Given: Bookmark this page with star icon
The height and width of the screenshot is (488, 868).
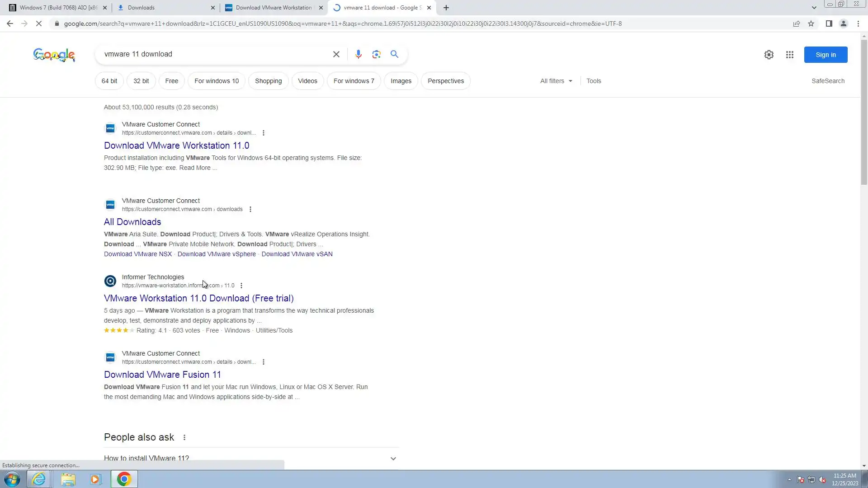Looking at the screenshot, I should click(811, 23).
